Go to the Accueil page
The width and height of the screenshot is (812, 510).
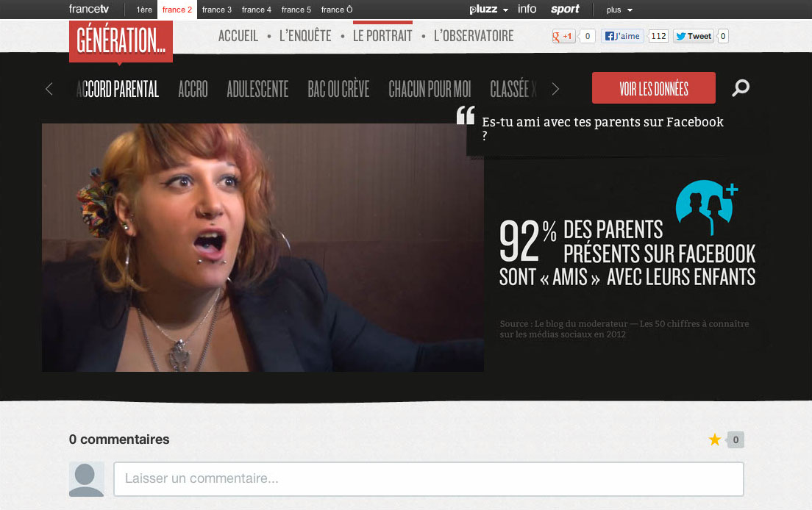click(x=238, y=36)
